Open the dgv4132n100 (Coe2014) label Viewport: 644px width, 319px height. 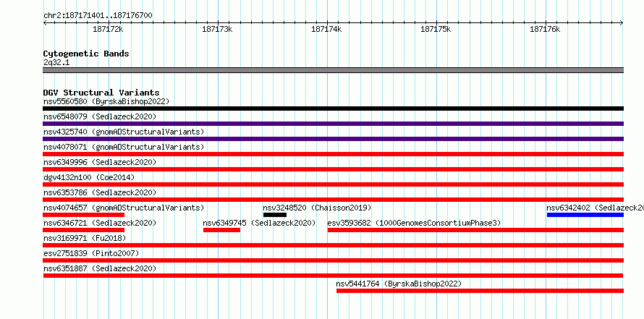89,177
